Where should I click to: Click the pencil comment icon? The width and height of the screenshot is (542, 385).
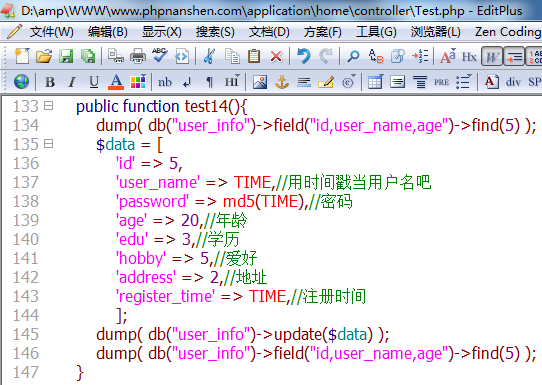(x=326, y=82)
